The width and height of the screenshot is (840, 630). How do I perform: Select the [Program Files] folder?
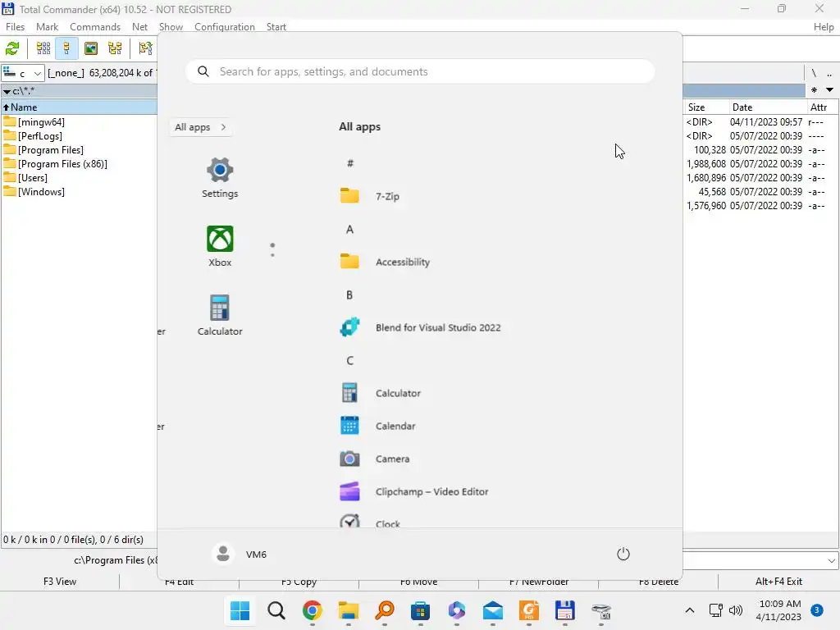(x=51, y=150)
